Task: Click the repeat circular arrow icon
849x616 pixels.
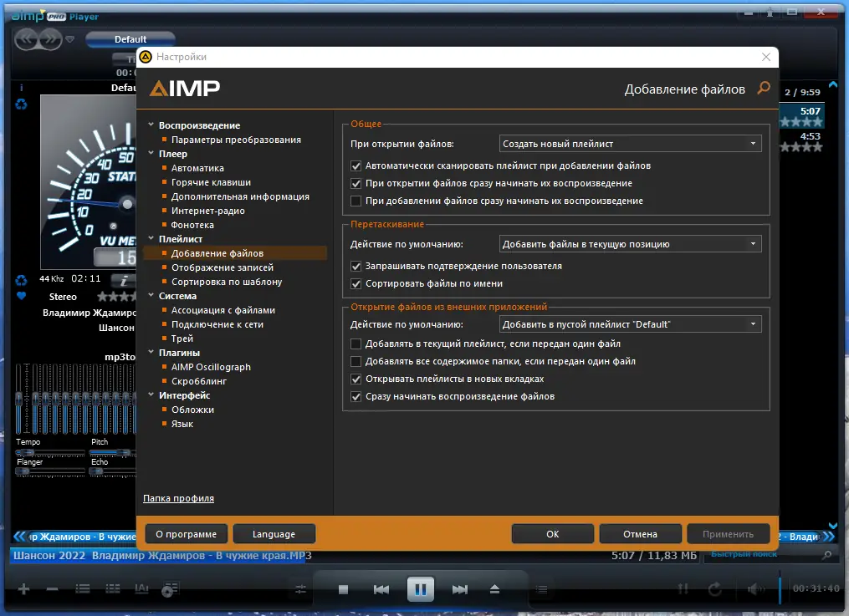Action: point(714,589)
